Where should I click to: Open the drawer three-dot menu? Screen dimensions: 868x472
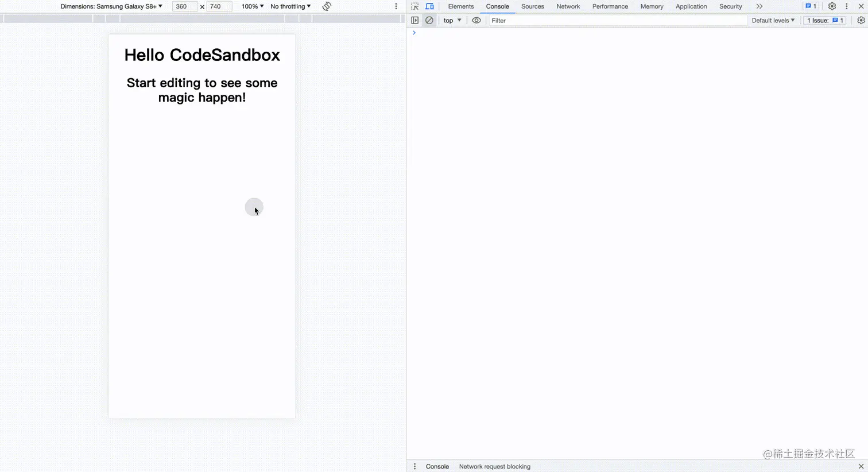(414, 466)
